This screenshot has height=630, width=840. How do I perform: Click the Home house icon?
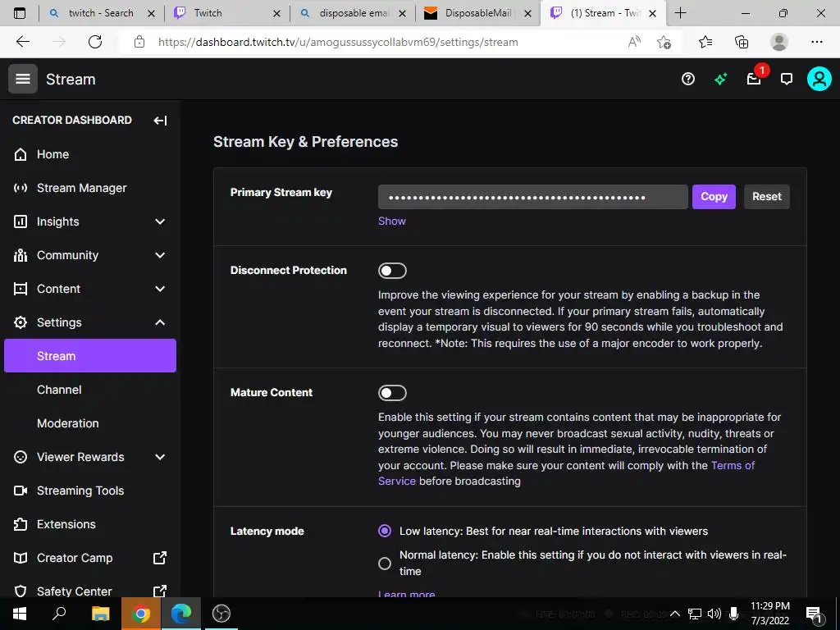point(21,154)
